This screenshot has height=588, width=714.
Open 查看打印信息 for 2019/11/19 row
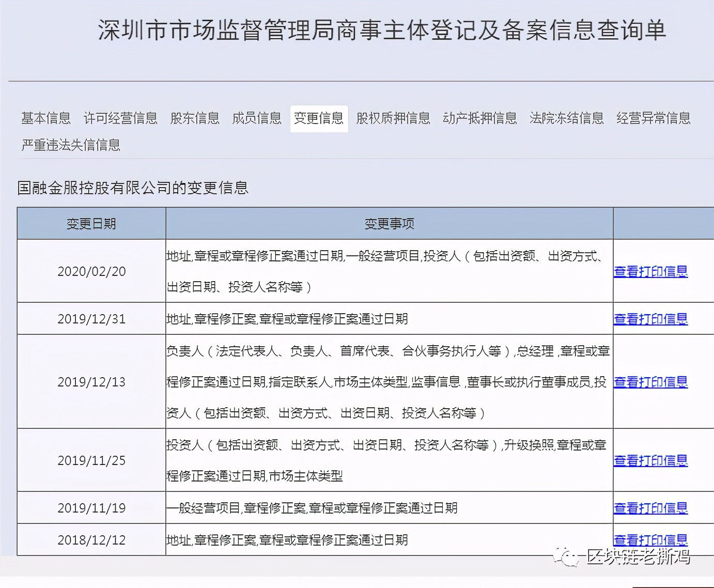pos(650,508)
